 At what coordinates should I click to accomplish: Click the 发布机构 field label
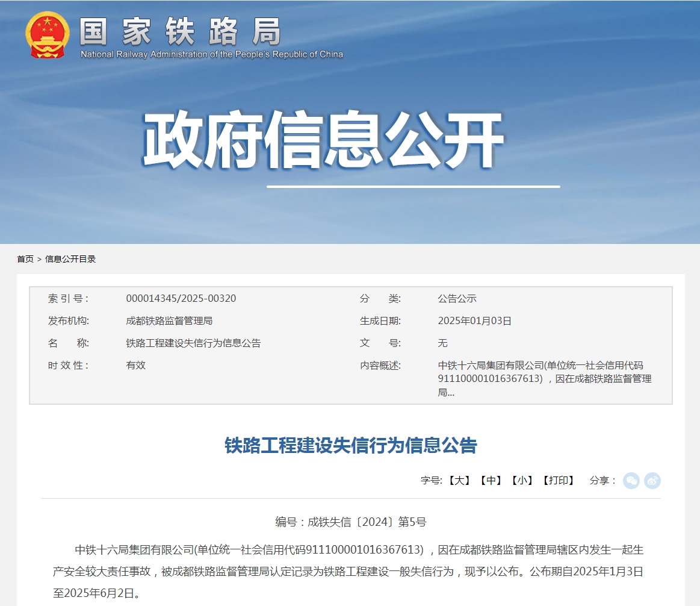[68, 321]
